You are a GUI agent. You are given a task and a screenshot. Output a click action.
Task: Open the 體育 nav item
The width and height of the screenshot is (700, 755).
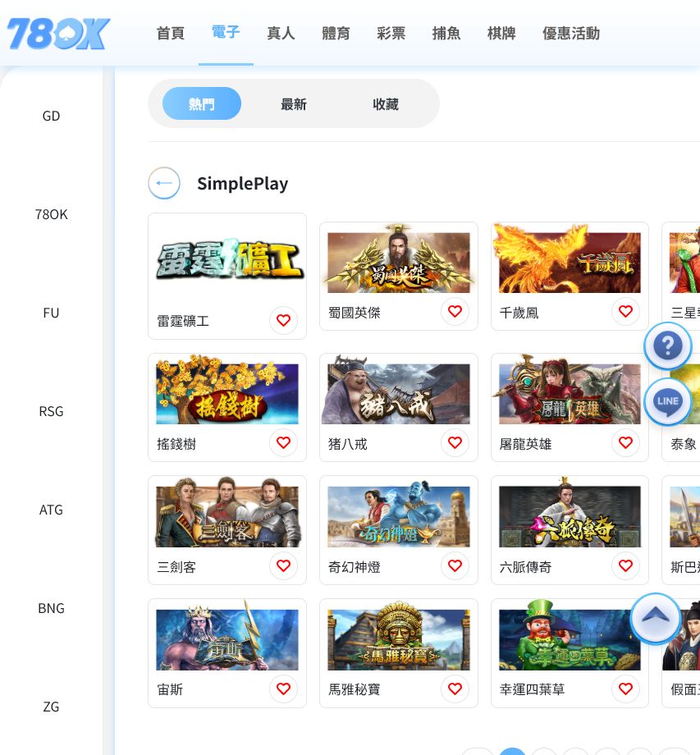coord(336,33)
